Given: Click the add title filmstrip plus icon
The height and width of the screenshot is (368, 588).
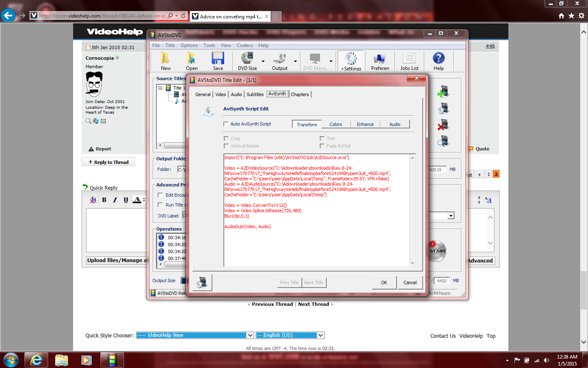Looking at the screenshot, I should (x=443, y=92).
